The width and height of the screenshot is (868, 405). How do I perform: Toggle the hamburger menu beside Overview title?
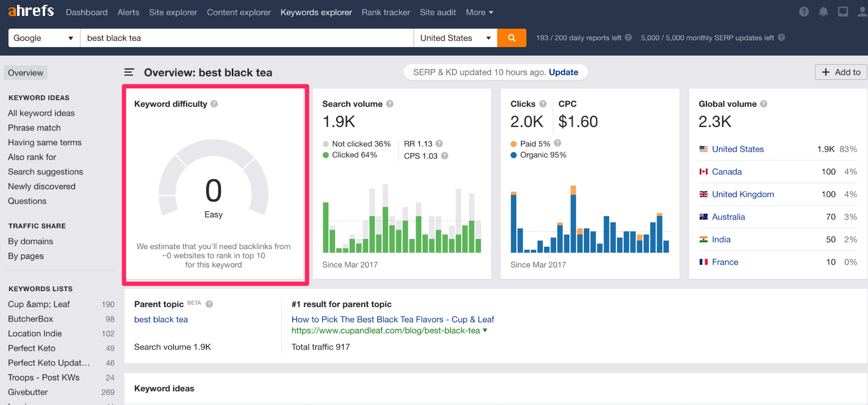coord(129,72)
